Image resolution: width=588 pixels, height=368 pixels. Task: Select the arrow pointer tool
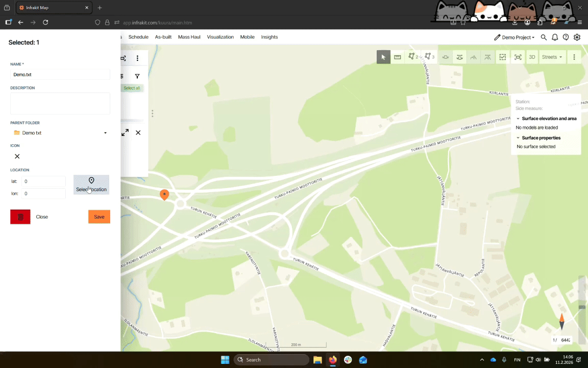[x=383, y=57]
